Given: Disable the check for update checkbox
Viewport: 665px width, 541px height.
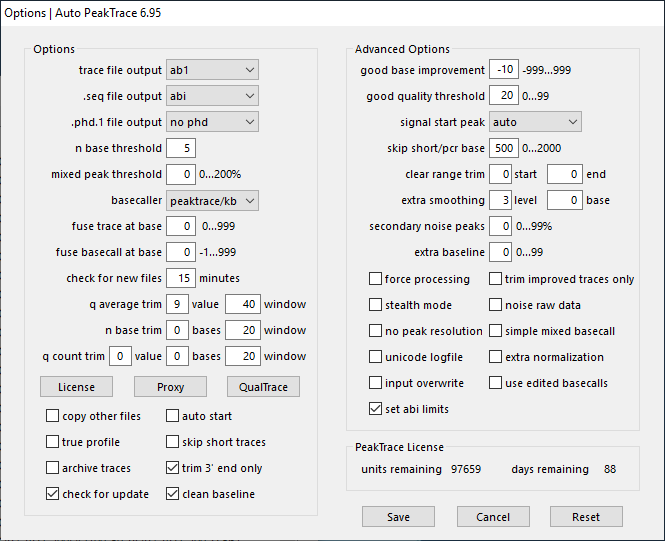Looking at the screenshot, I should coord(53,494).
